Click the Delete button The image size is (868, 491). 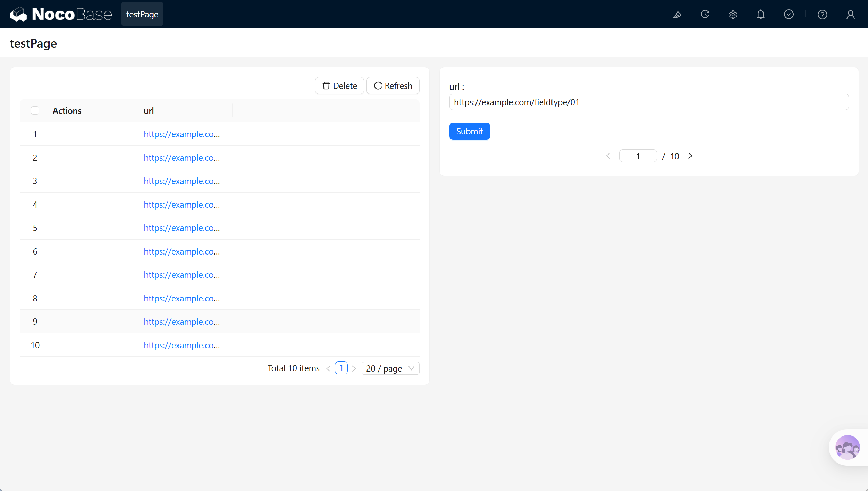point(339,85)
